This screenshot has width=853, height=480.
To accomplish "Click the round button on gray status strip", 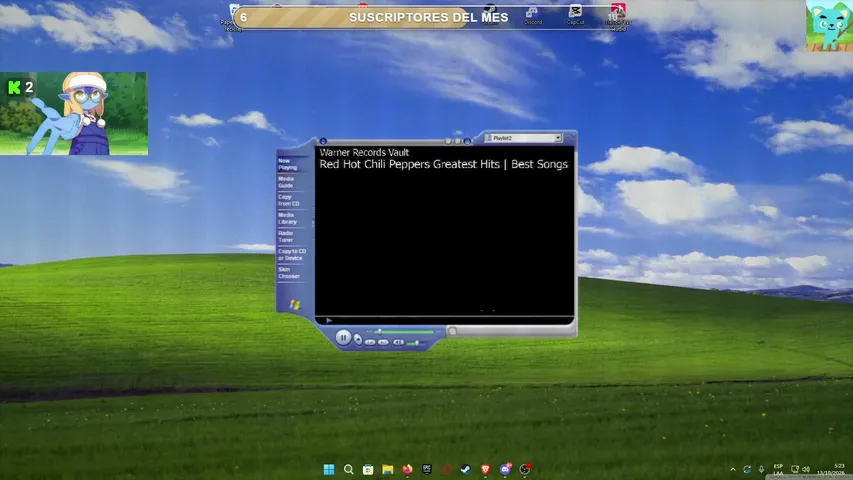I will (x=452, y=331).
